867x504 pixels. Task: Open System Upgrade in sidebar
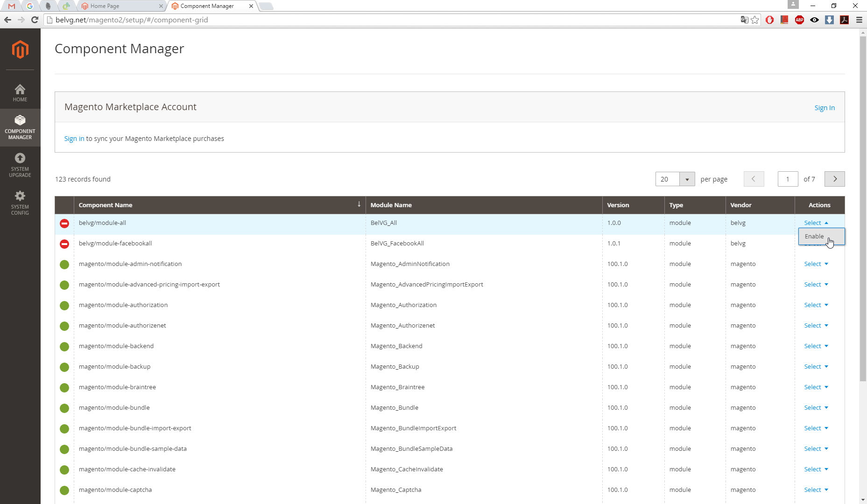click(x=20, y=165)
